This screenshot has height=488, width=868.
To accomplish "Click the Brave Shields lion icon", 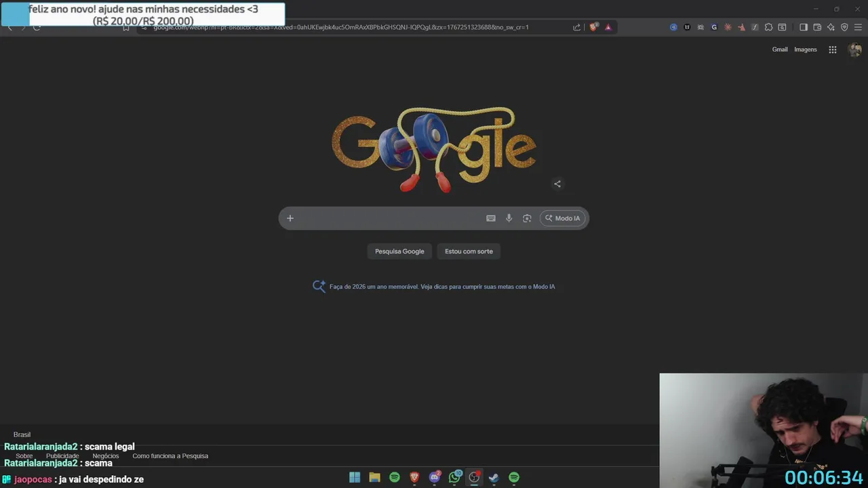I will click(x=593, y=27).
